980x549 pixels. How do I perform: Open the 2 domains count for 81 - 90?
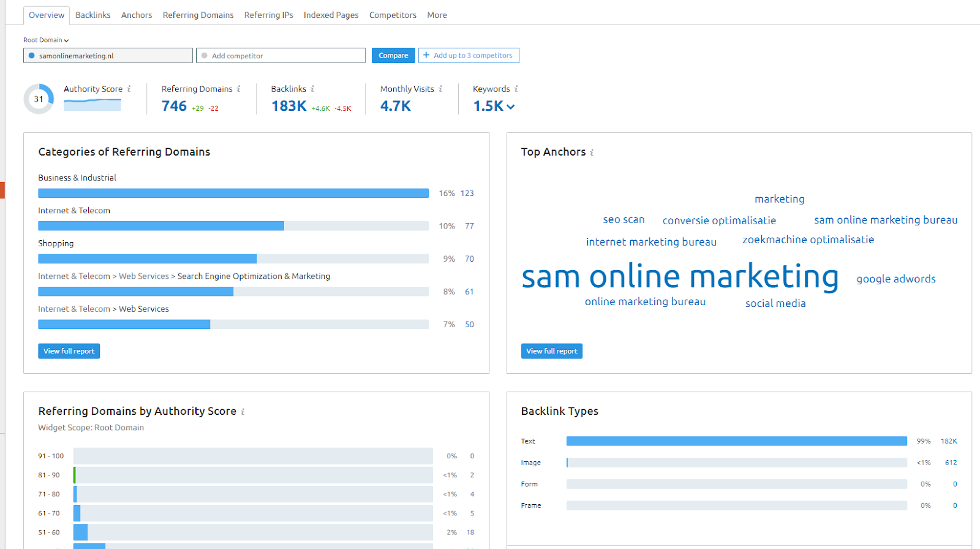472,475
